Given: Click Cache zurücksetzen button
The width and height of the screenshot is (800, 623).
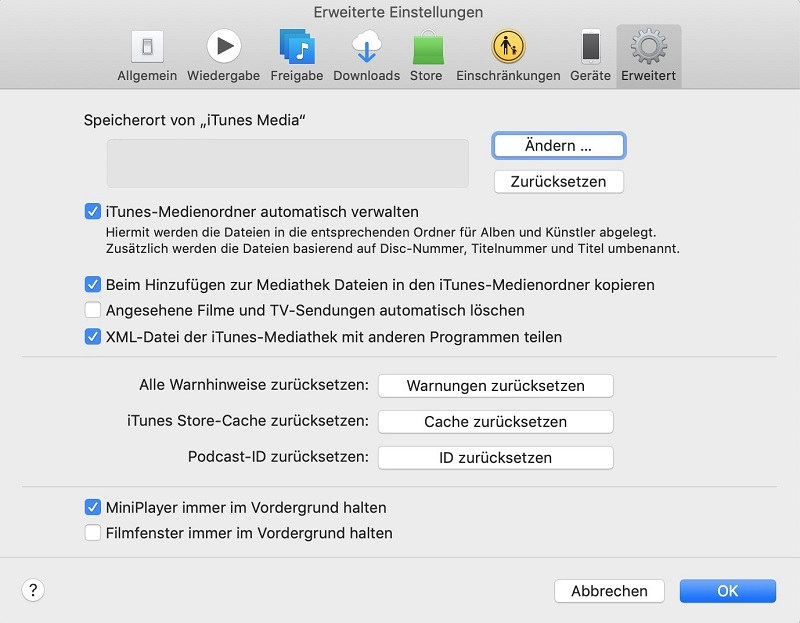Looking at the screenshot, I should point(495,422).
